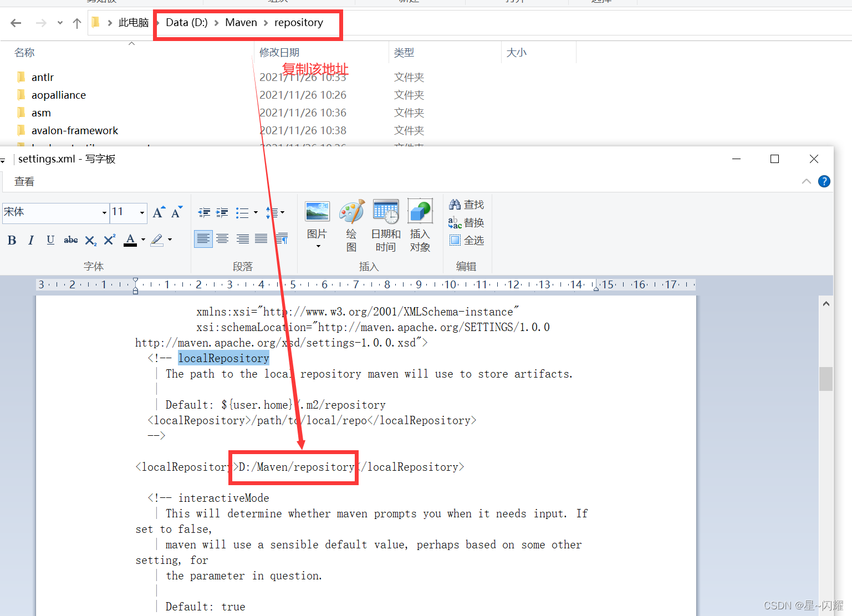The width and height of the screenshot is (852, 616).
Task: Click the left indent marker on ruler
Action: coord(135,285)
